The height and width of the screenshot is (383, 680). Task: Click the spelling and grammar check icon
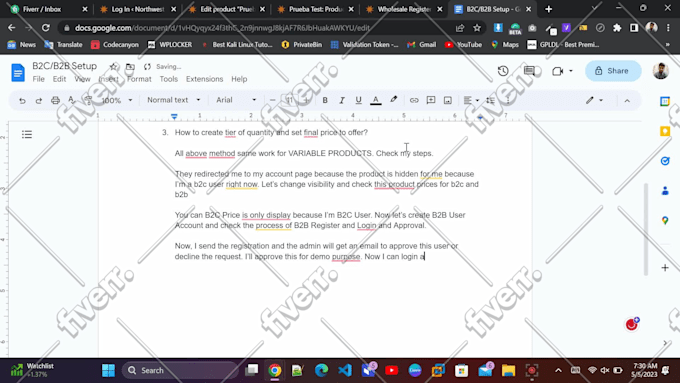point(72,100)
